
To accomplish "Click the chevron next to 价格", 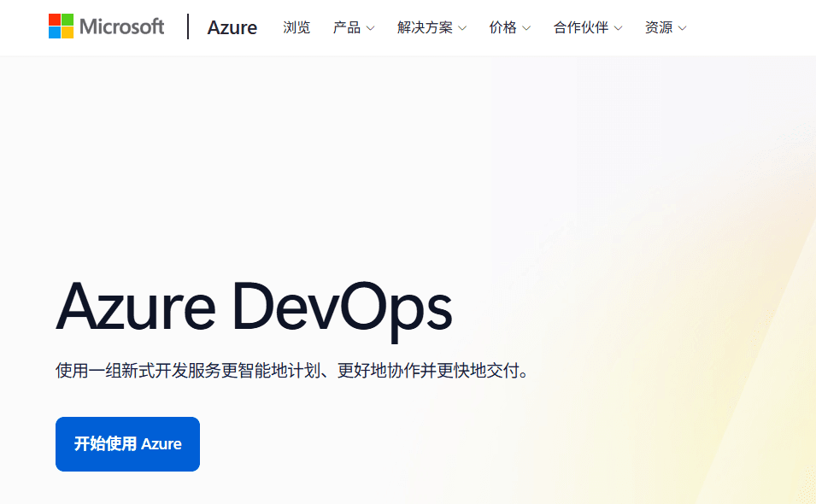I will point(526,28).
